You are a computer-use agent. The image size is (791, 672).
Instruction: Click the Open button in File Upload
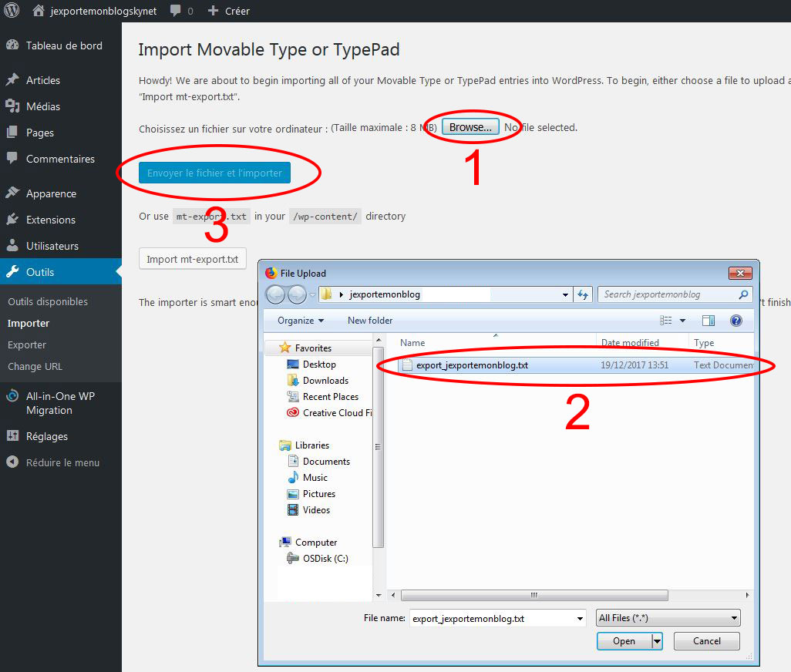(624, 641)
